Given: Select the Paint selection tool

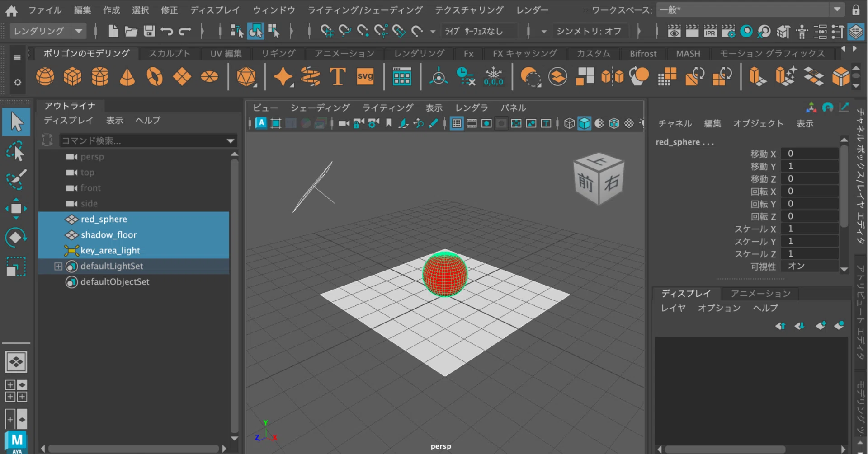Looking at the screenshot, I should click(16, 180).
